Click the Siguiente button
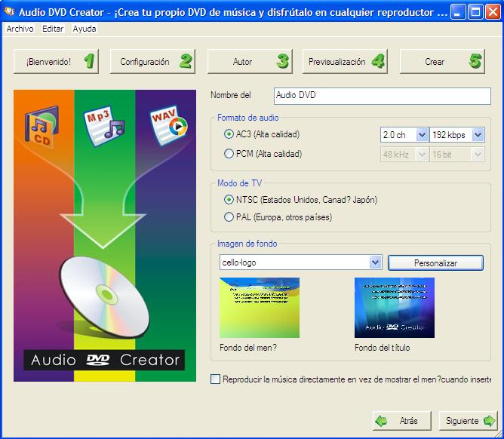This screenshot has width=504, height=439. point(469,421)
